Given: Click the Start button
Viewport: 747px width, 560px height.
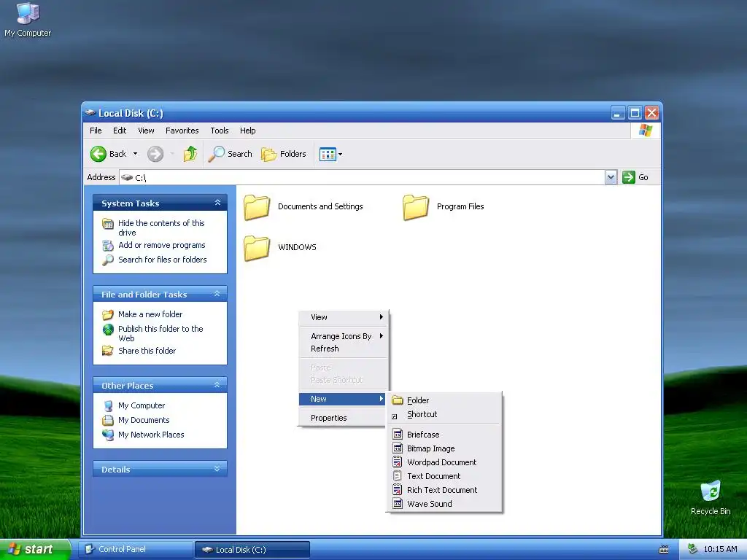Looking at the screenshot, I should click(x=34, y=550).
